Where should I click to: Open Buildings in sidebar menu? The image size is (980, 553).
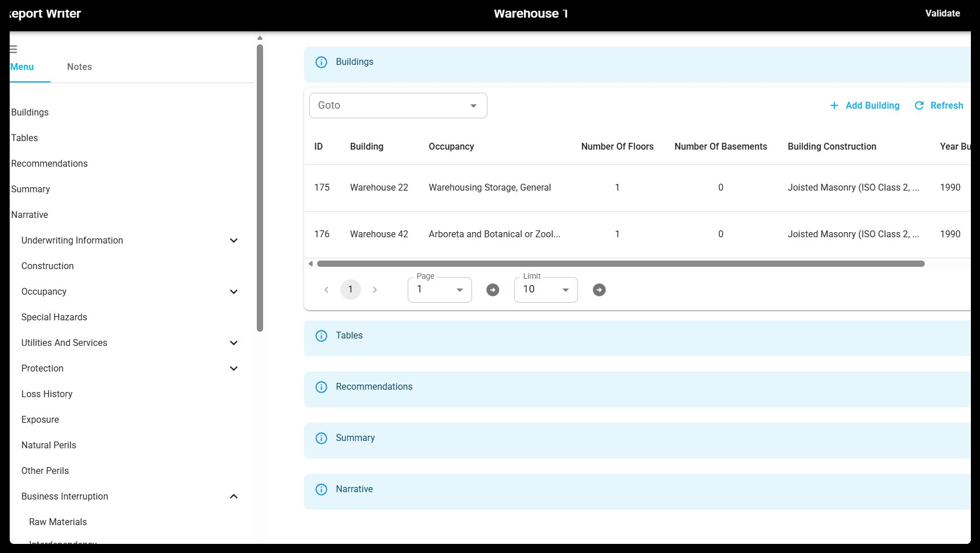click(30, 113)
